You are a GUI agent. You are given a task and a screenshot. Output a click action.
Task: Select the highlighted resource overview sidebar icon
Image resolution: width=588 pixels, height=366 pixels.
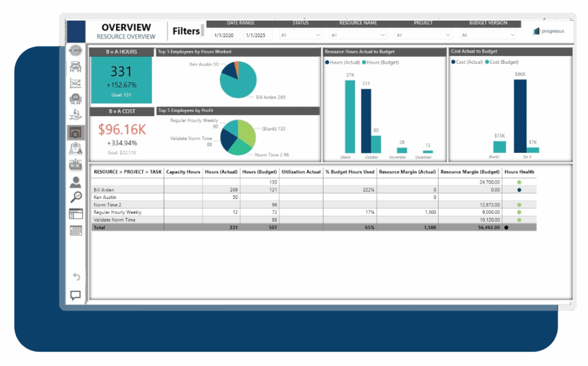click(76, 132)
